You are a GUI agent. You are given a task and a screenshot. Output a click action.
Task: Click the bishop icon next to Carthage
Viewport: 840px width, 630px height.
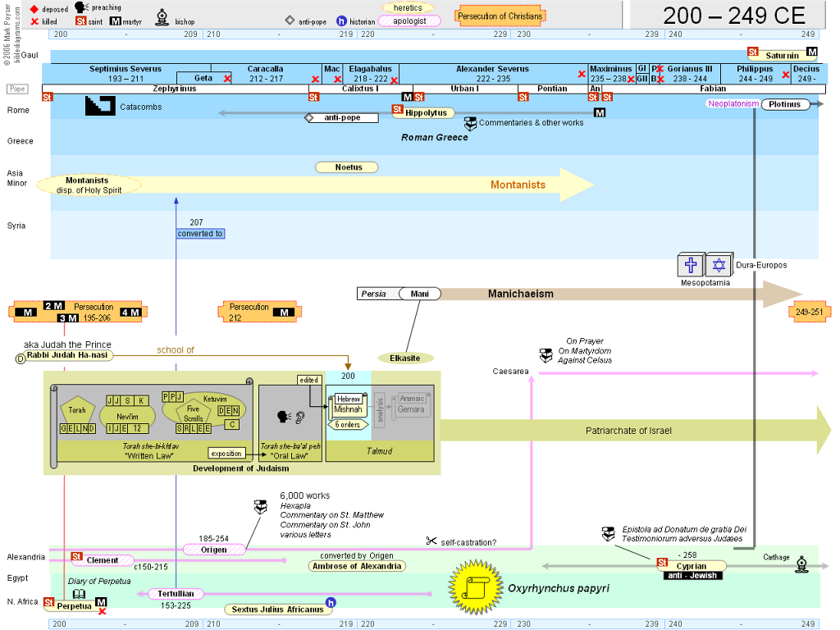(x=803, y=563)
